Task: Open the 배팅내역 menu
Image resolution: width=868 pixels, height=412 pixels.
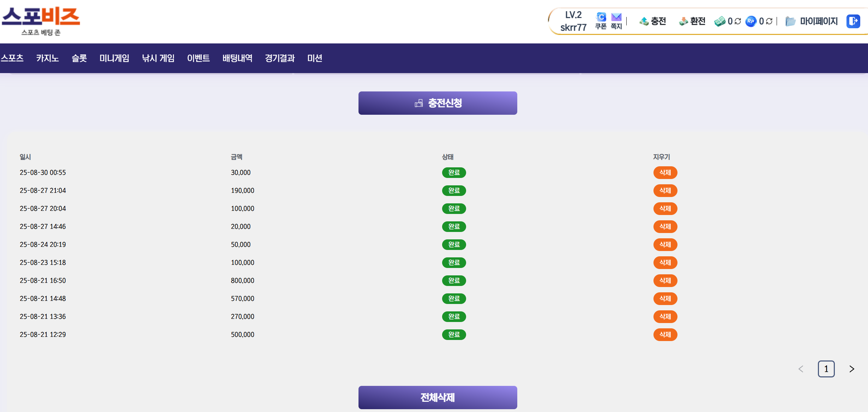Action: [237, 58]
